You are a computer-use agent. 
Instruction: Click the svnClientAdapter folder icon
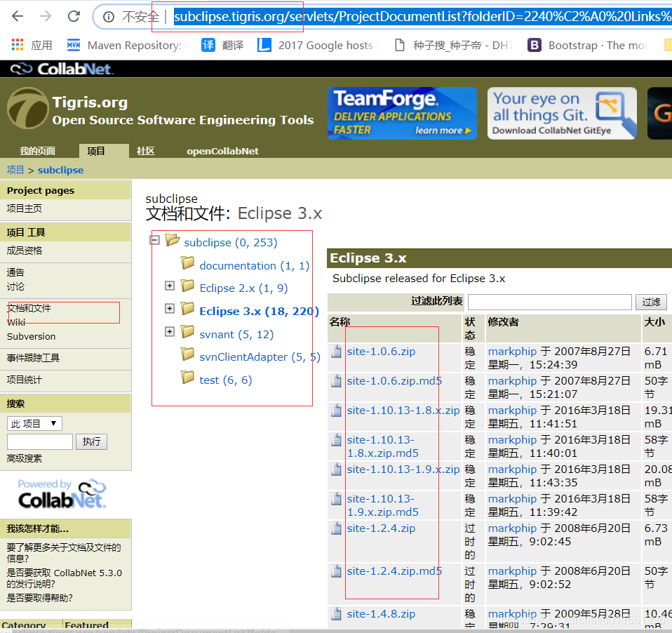coord(187,354)
